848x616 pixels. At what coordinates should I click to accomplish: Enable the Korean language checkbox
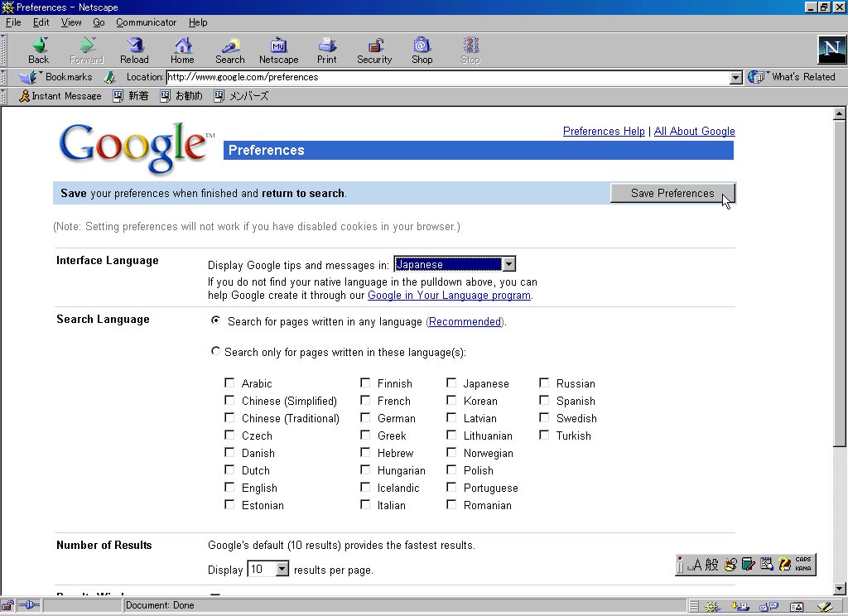(451, 400)
